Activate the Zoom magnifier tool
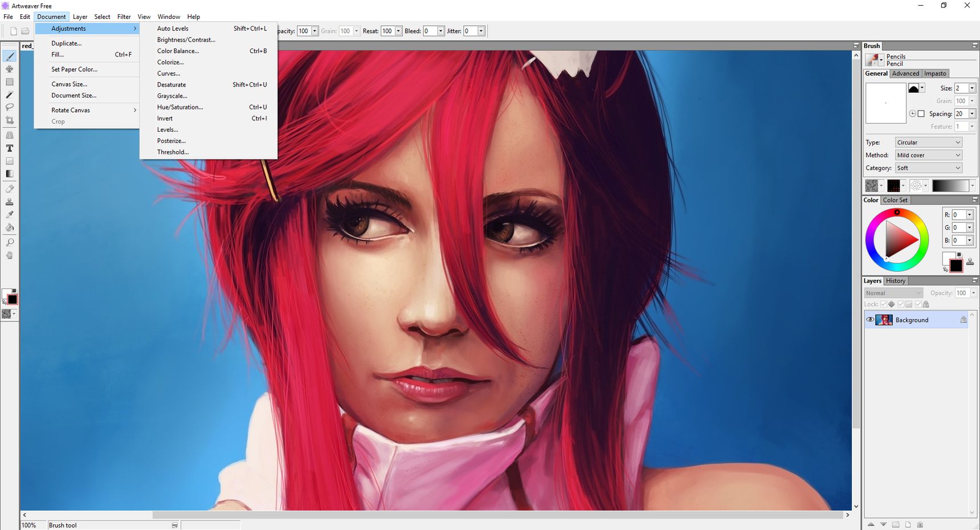The image size is (980, 530). click(10, 242)
